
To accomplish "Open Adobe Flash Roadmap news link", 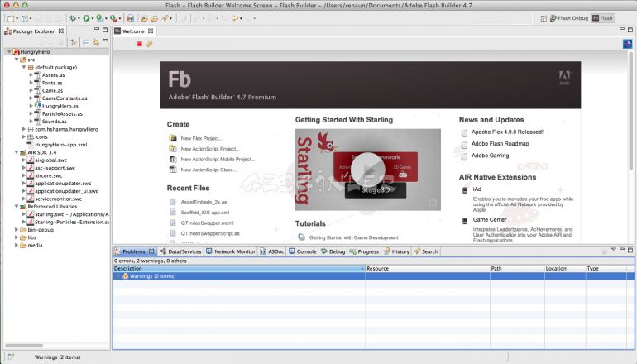I will (500, 144).
